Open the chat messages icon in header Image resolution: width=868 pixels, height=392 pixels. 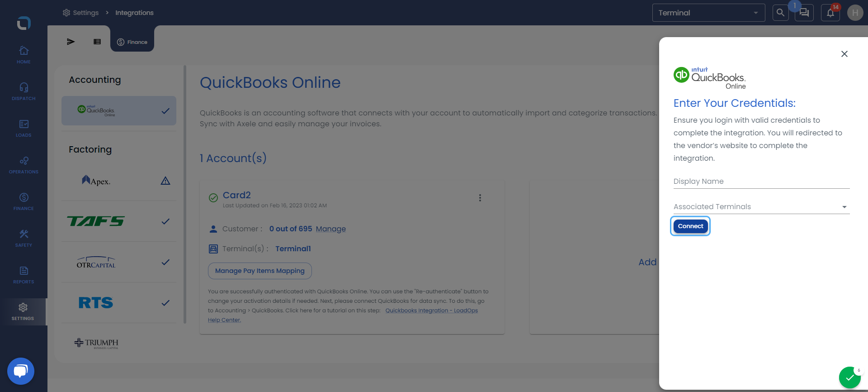coord(804,13)
